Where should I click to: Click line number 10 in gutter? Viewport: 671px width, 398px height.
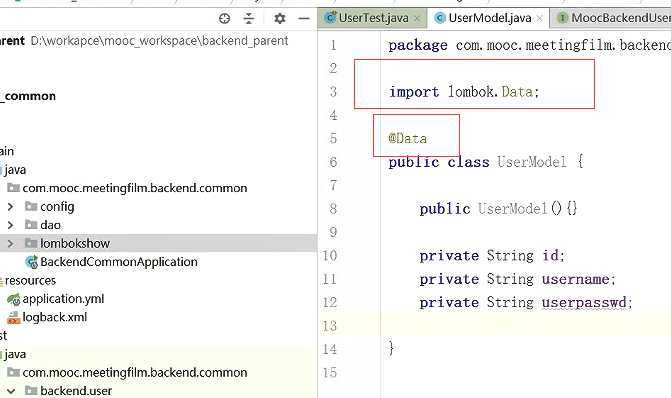click(x=330, y=255)
